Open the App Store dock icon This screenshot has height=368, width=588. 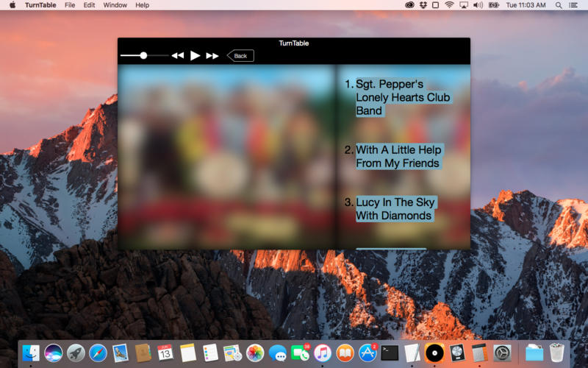click(x=367, y=353)
